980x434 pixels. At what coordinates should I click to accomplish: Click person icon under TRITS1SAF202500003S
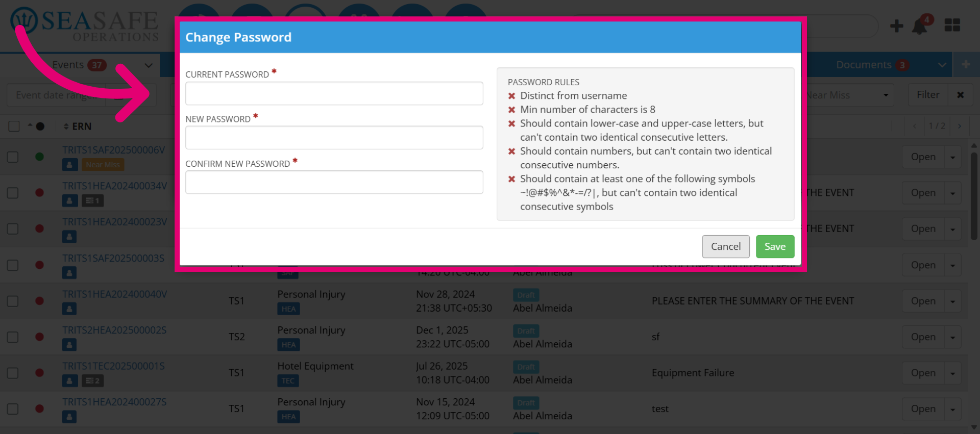(70, 273)
